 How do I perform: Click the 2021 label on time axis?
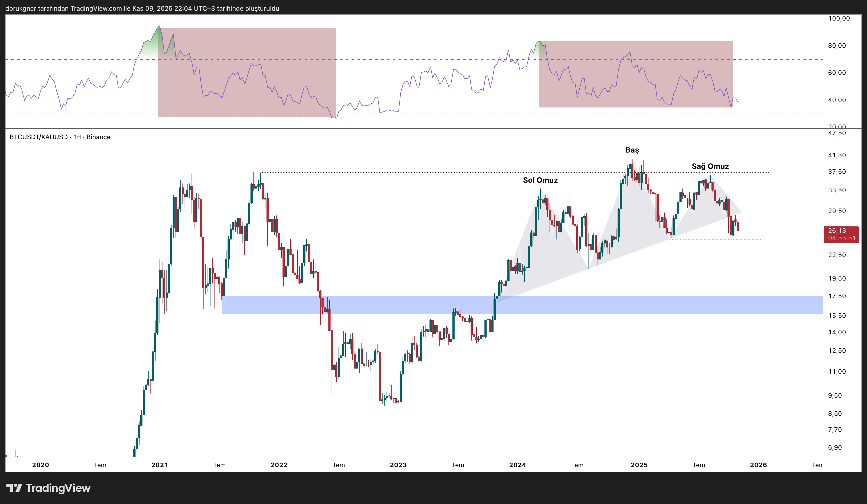(x=160, y=465)
